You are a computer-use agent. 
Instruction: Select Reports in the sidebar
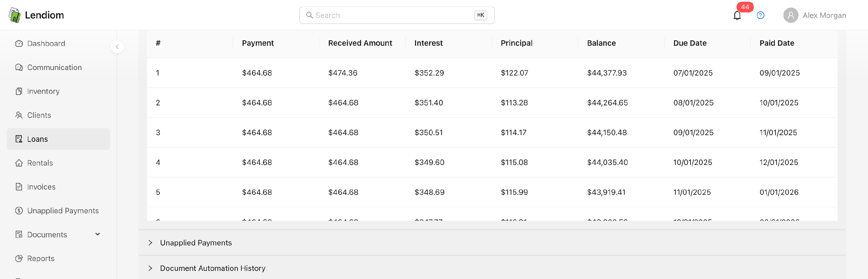(x=58, y=258)
